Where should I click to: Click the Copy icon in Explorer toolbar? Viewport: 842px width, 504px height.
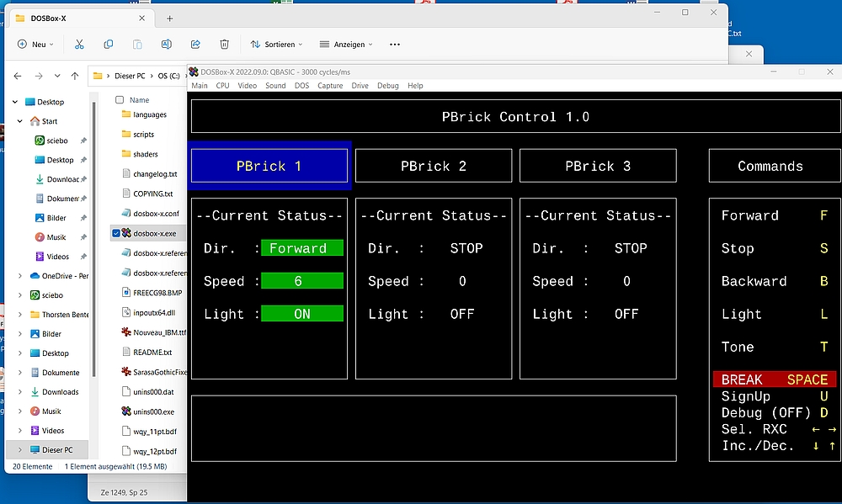click(109, 45)
